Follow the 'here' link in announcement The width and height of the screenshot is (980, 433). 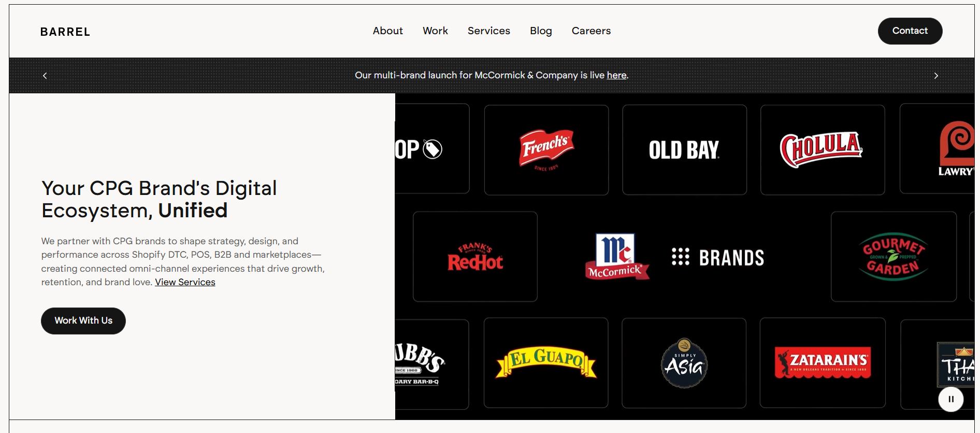616,75
